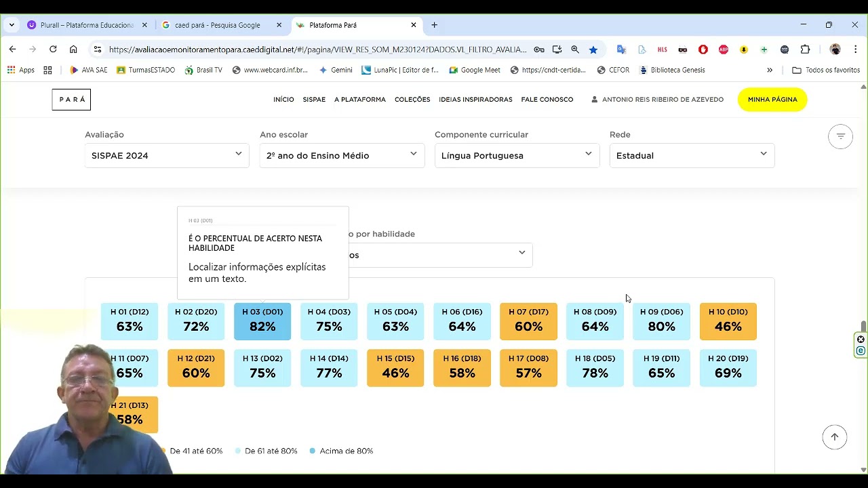Open COLEÇÕES menu item
The height and width of the screenshot is (488, 868).
[412, 100]
